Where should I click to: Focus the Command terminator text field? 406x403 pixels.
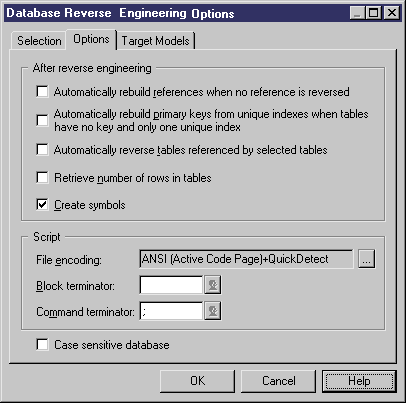(x=171, y=311)
